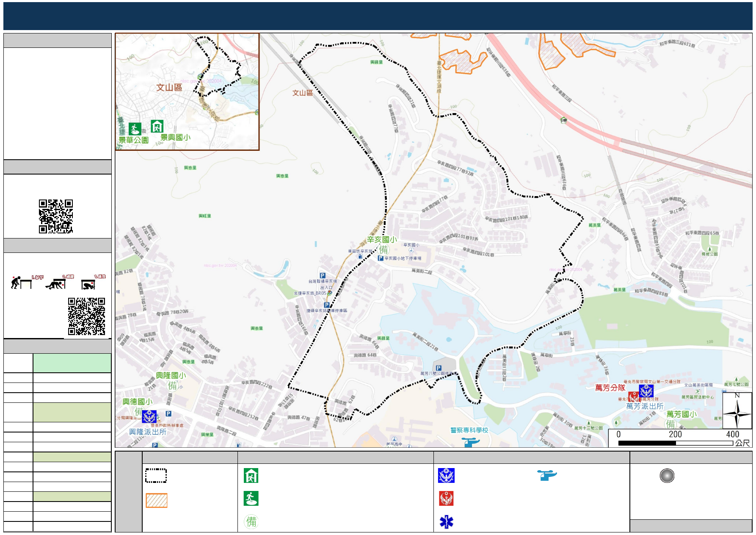Viewport: 756px width, 535px height.
Task: Click the gray circle symbol in the legend
Action: click(667, 476)
